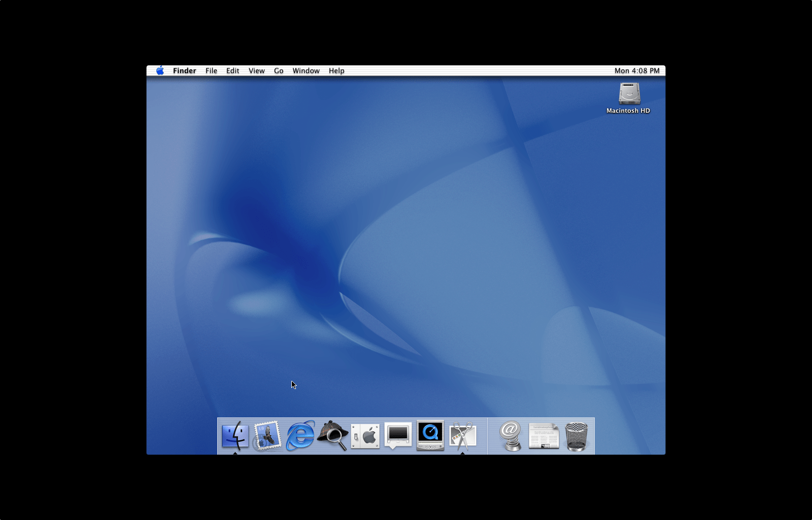Open the File menu

[x=211, y=71]
